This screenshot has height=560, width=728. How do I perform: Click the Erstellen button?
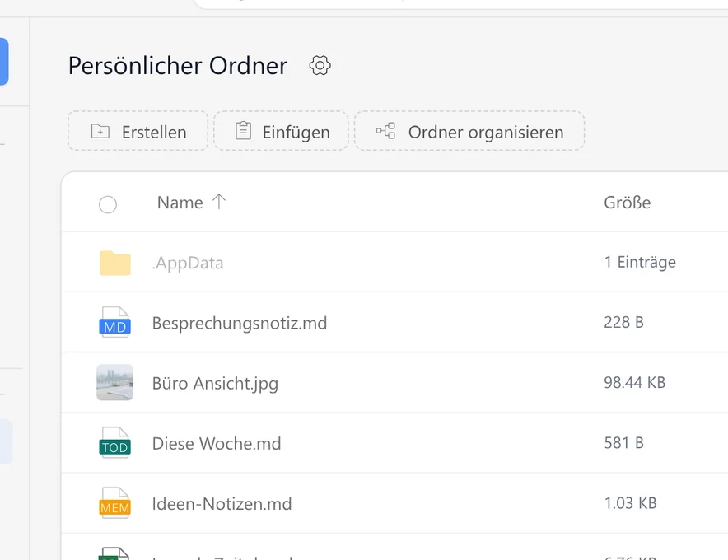click(x=138, y=131)
